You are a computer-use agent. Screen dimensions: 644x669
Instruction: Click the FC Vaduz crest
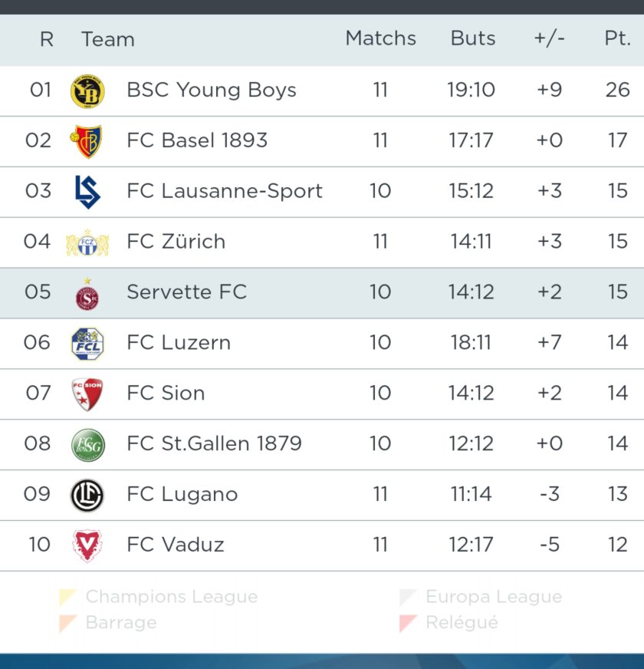point(87,545)
